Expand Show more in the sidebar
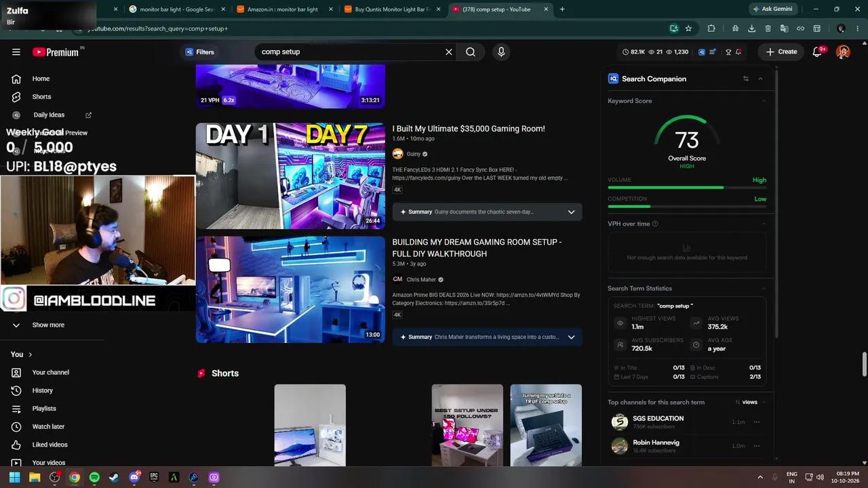 point(48,325)
